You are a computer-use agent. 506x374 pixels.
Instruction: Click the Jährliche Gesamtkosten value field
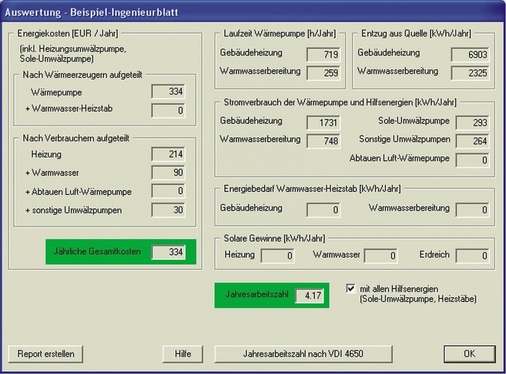(x=169, y=252)
